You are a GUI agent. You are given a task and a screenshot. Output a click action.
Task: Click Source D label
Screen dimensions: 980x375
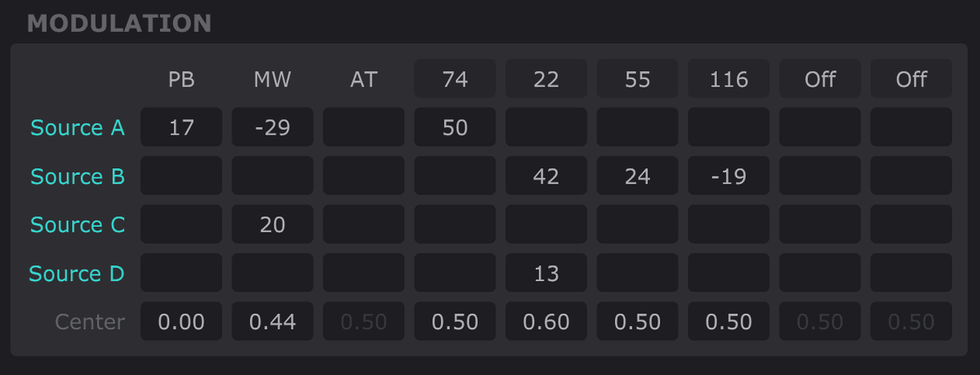coord(78,274)
